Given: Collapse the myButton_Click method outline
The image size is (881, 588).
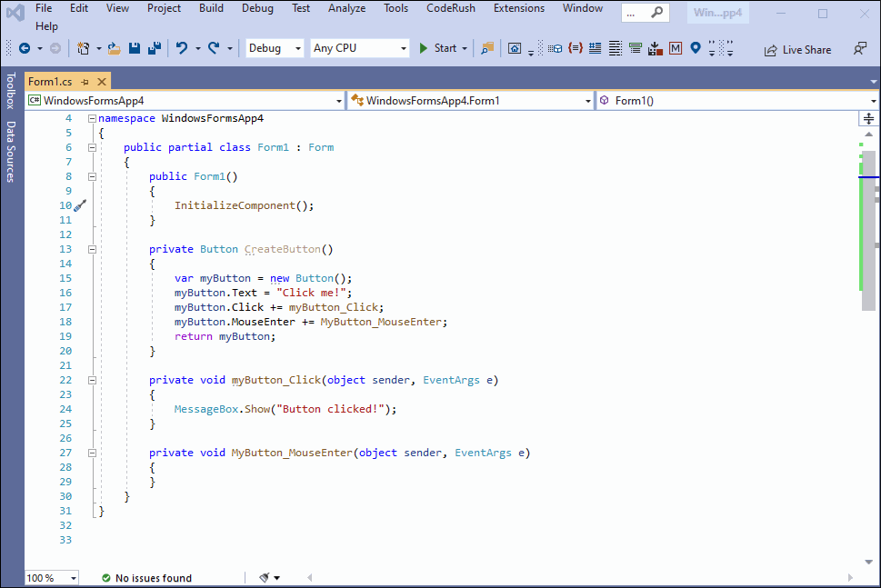Looking at the screenshot, I should click(x=92, y=380).
